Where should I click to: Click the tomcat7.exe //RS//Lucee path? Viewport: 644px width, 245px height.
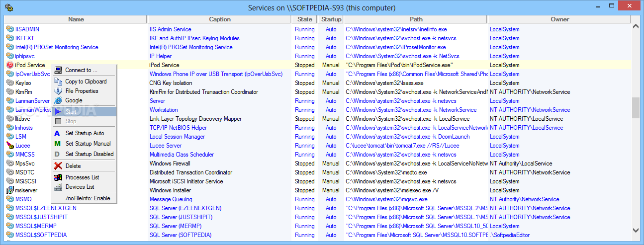[x=402, y=146]
